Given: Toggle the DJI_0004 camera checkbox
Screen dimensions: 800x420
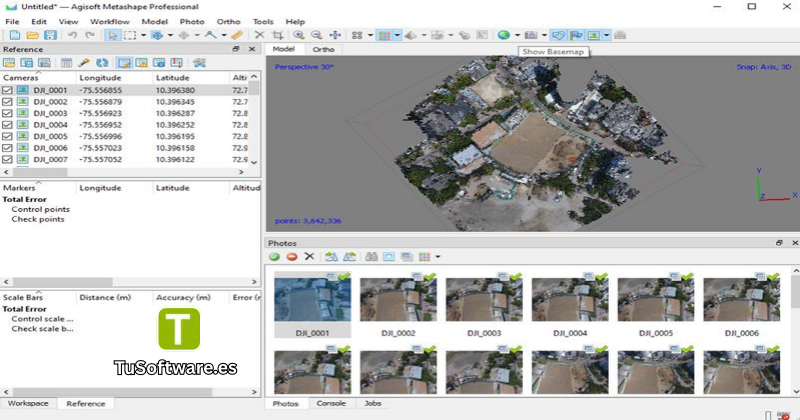Looking at the screenshot, I should (7, 125).
